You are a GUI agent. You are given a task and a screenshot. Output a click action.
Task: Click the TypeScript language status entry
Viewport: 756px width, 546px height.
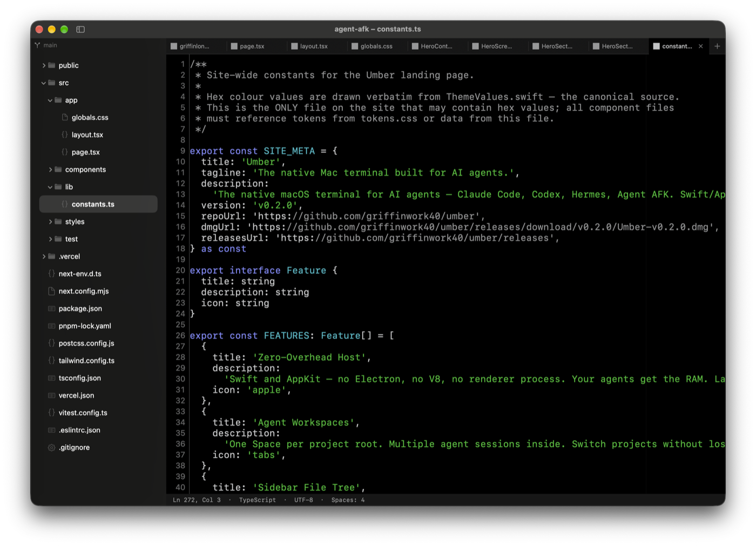click(x=258, y=500)
